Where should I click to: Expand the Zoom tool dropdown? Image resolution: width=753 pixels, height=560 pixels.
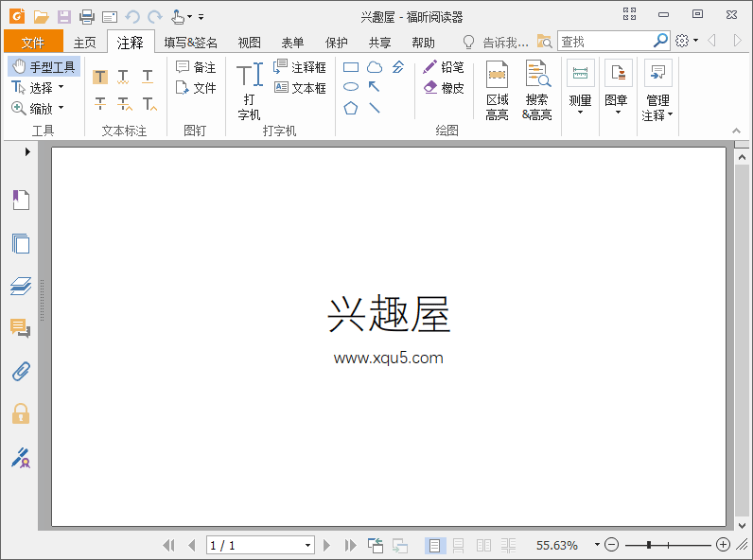tap(61, 108)
